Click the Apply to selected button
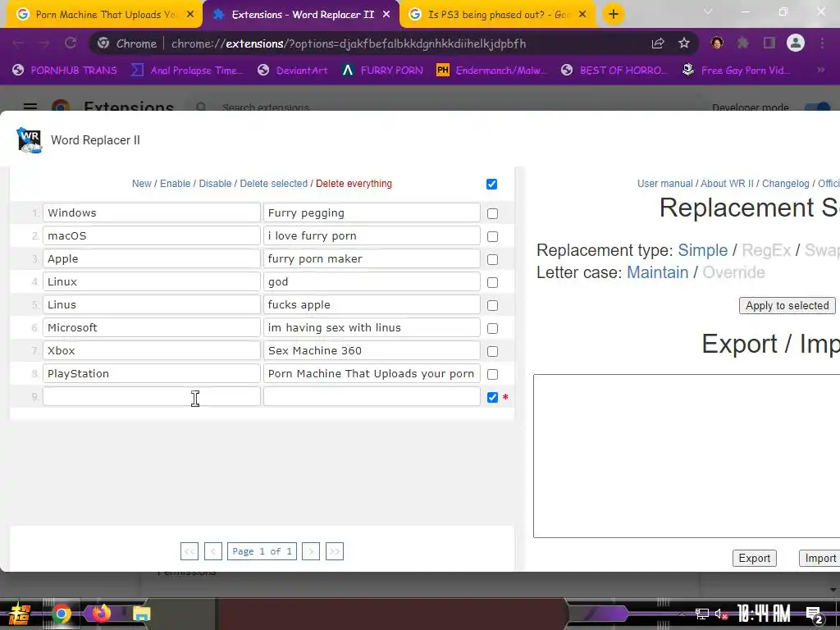Viewport: 840px width, 630px height. coord(787,305)
